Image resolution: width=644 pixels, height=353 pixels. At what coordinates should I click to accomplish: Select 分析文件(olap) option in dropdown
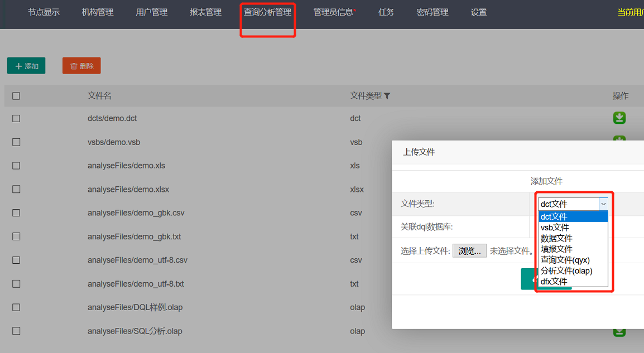tap(573, 271)
